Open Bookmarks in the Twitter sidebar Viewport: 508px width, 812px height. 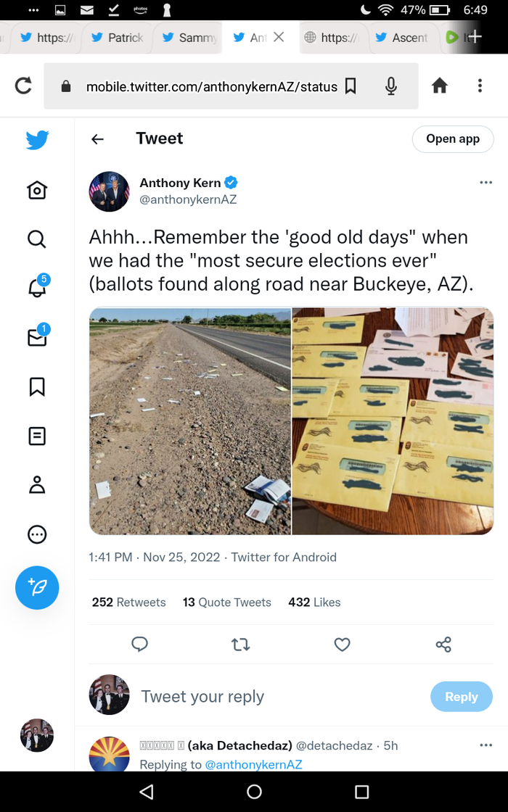pyautogui.click(x=37, y=386)
